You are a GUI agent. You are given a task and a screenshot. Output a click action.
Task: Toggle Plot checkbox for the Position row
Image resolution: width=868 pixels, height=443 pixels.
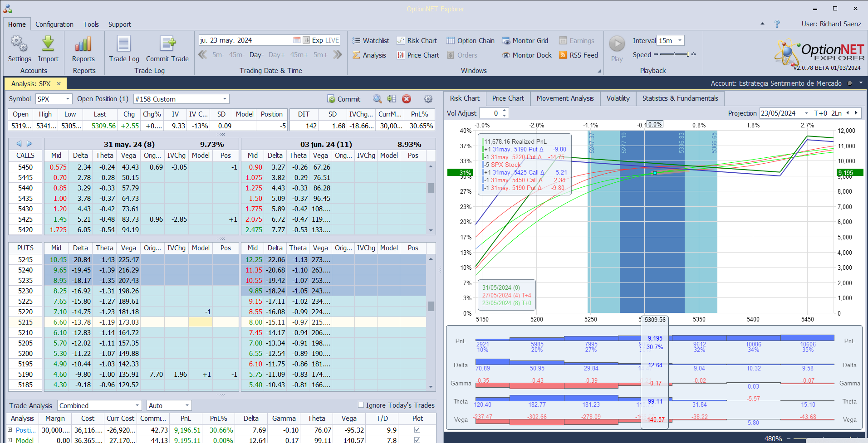pos(417,430)
